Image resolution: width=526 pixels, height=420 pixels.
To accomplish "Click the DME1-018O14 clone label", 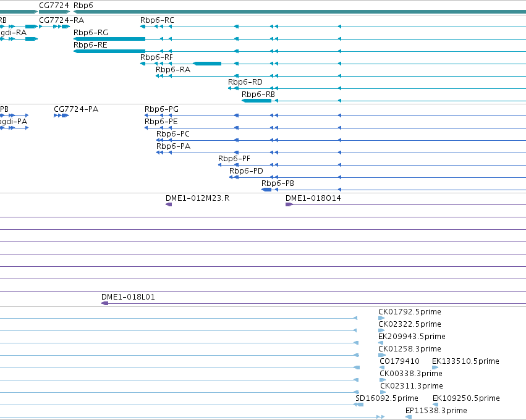I will click(313, 198).
